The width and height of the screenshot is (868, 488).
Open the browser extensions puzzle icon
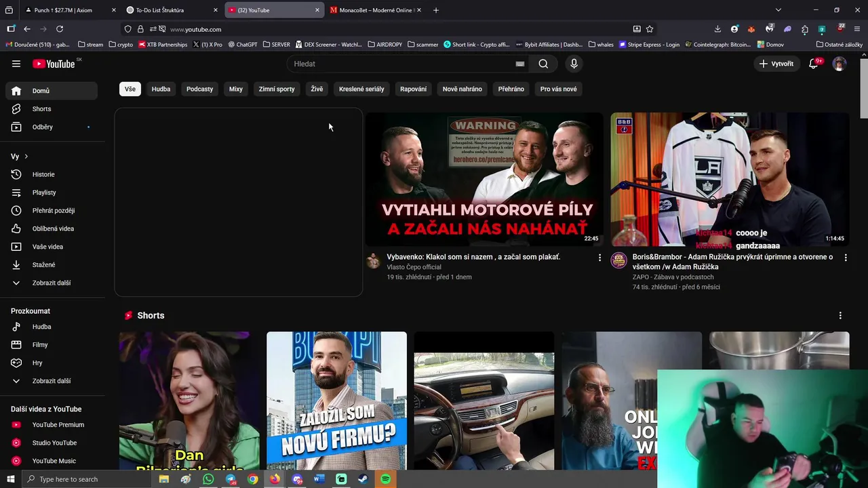tap(805, 29)
